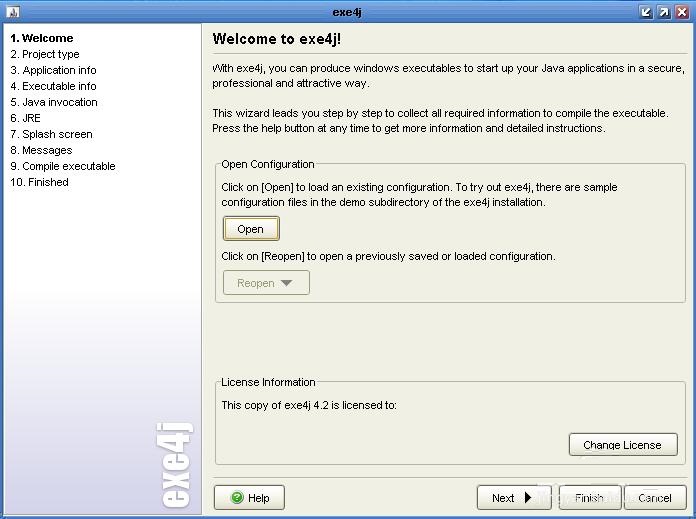This screenshot has height=519, width=696.
Task: Click the Change License button
Action: tap(623, 444)
